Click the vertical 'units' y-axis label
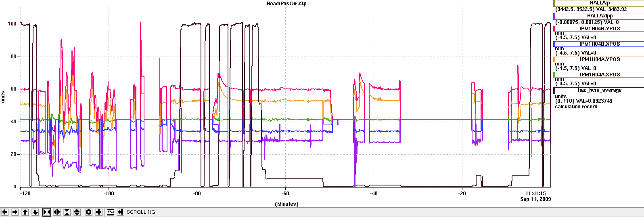The width and height of the screenshot is (644, 217). [x=3, y=97]
